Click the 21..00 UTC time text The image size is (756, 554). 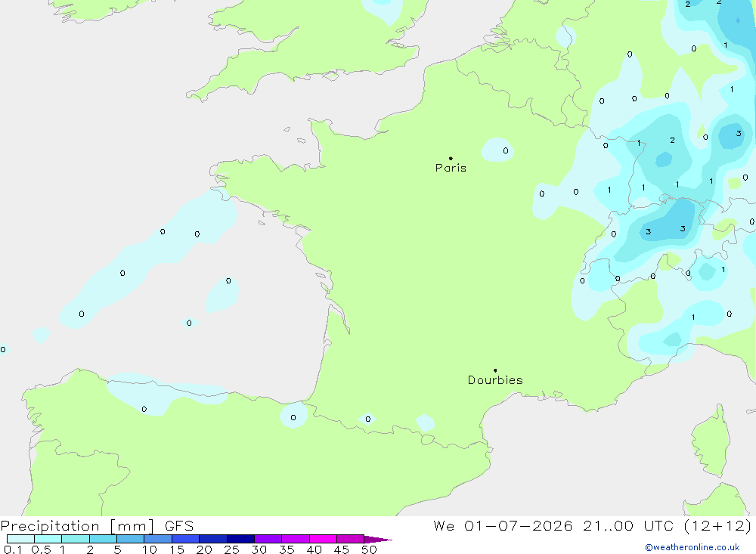(x=628, y=526)
